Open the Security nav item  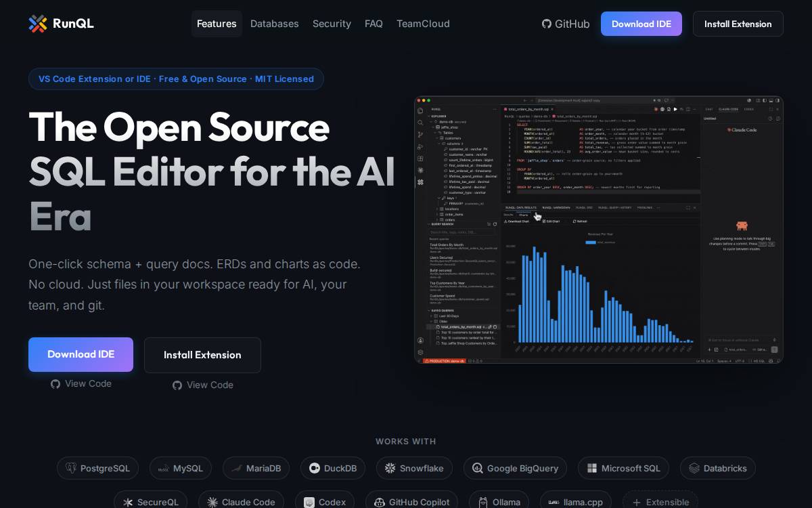[x=332, y=24]
